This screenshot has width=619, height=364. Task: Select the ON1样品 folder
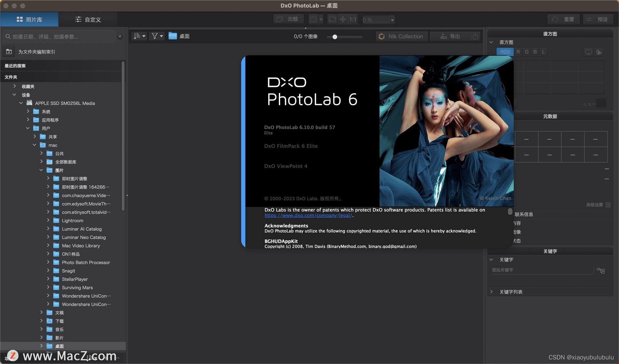point(71,254)
